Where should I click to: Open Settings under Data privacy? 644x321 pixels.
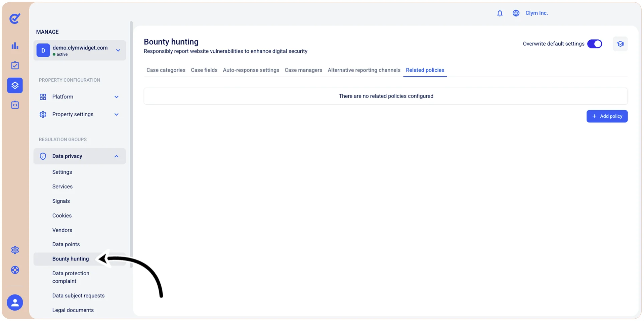pyautogui.click(x=62, y=172)
